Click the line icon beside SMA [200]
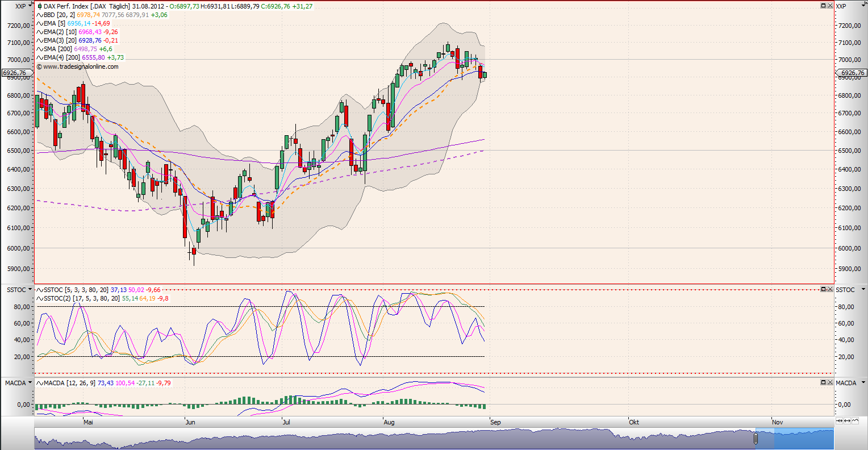Viewport: 868px width, 450px height. 39,49
